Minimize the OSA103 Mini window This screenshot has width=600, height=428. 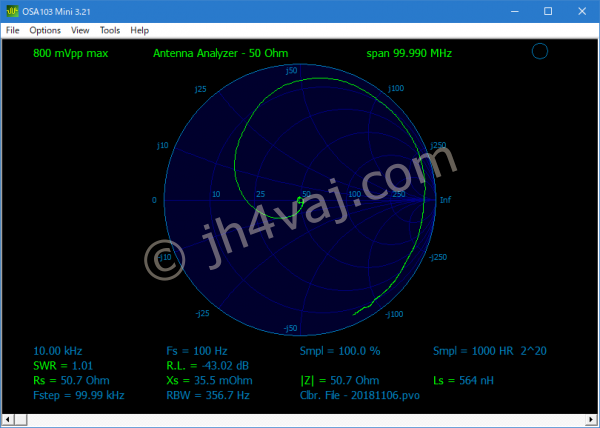[515, 11]
